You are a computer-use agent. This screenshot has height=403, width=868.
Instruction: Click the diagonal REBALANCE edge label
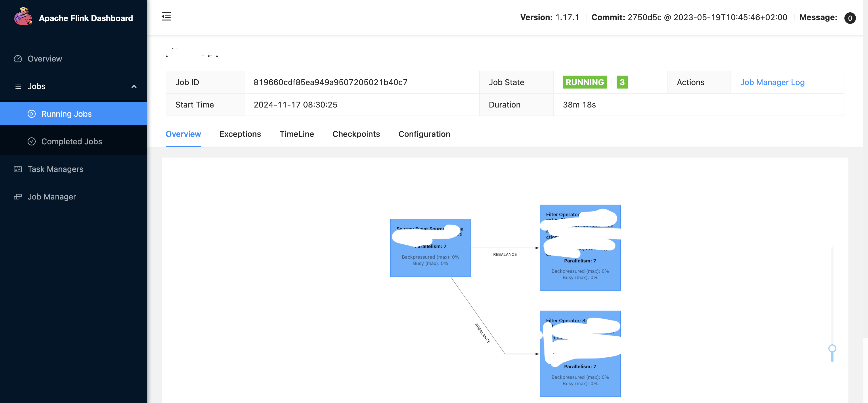pos(483,333)
